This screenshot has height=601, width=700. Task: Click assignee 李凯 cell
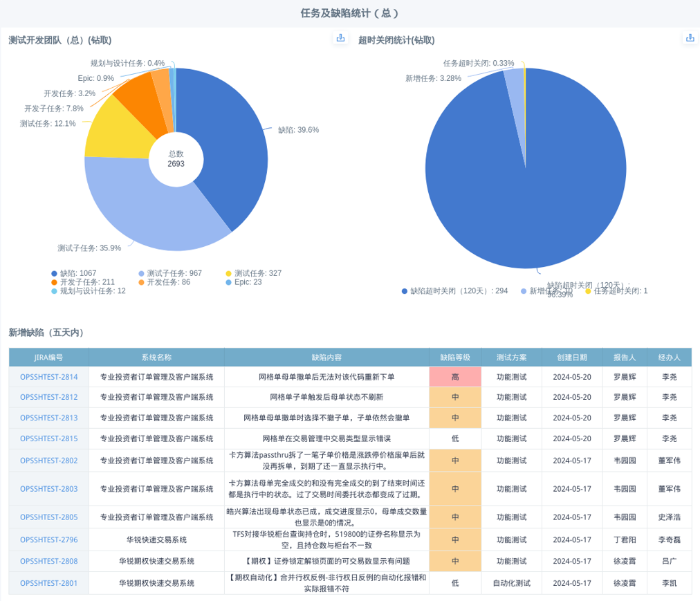click(x=670, y=583)
